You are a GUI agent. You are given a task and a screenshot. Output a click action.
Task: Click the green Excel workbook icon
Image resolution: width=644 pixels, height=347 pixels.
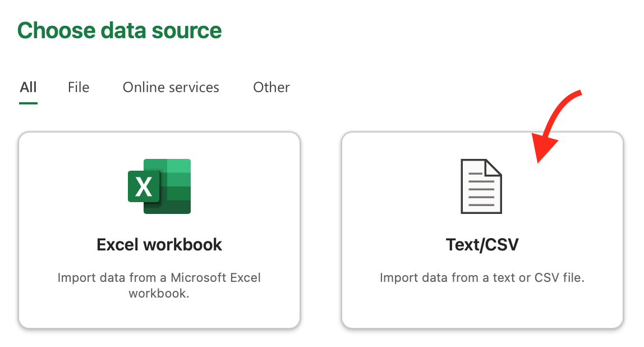[x=159, y=186]
